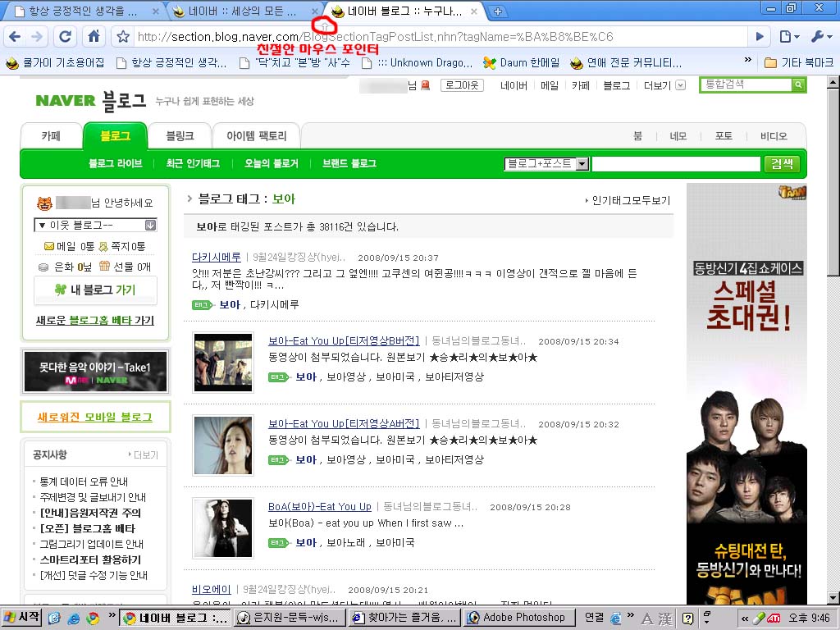The height and width of the screenshot is (630, 840).
Task: Click 내 블로그 가기 button
Action: point(95,290)
